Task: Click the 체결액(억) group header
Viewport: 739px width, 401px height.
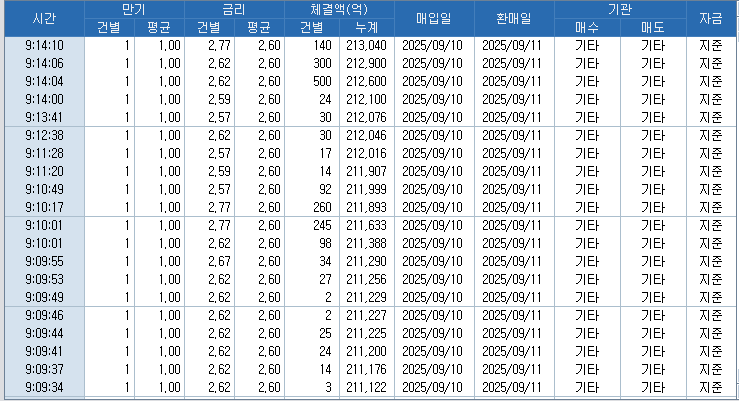Action: click(339, 9)
